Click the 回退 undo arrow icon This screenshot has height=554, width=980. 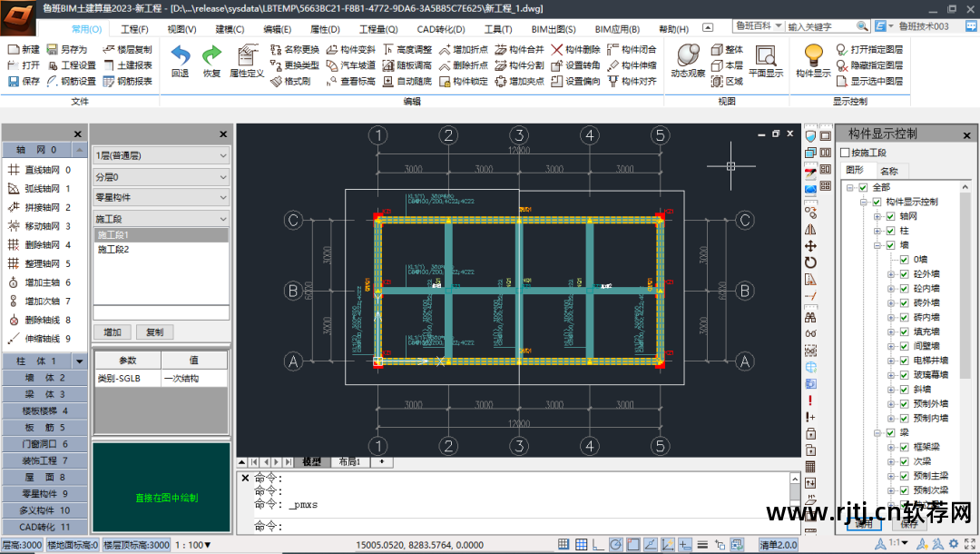(x=180, y=55)
